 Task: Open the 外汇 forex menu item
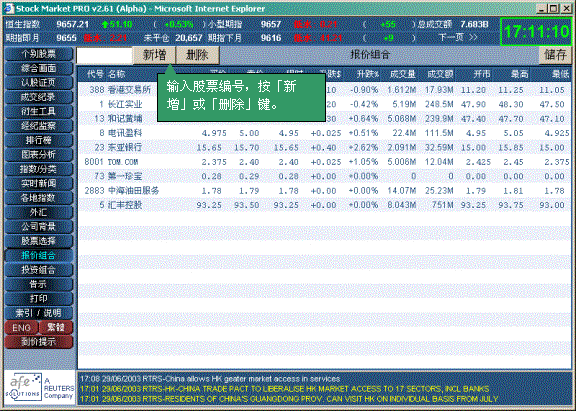[x=39, y=212]
